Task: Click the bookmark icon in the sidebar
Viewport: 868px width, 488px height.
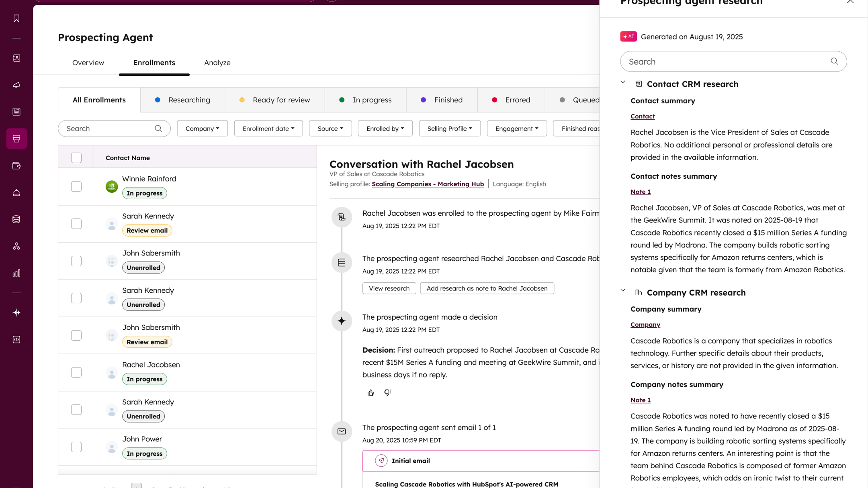Action: point(16,18)
